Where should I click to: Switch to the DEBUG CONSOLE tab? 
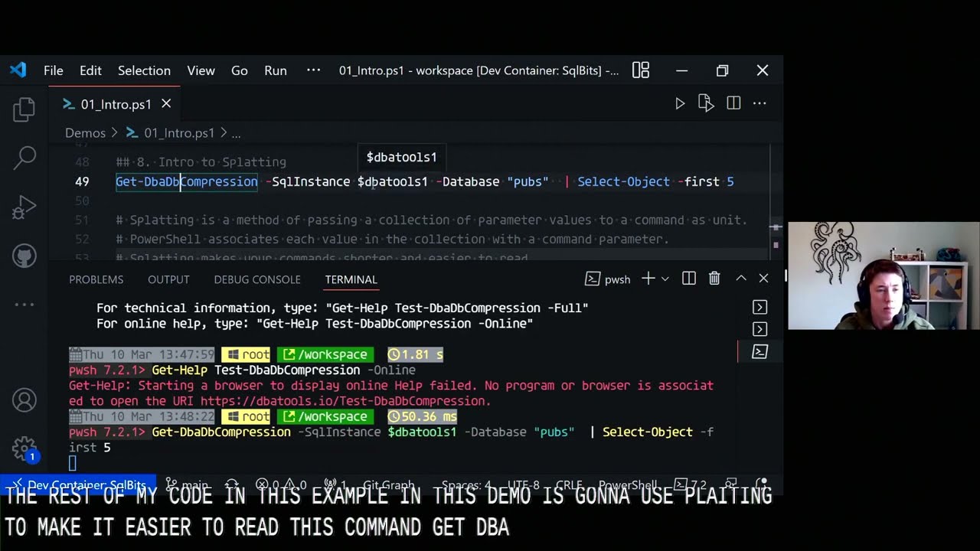[x=257, y=279]
